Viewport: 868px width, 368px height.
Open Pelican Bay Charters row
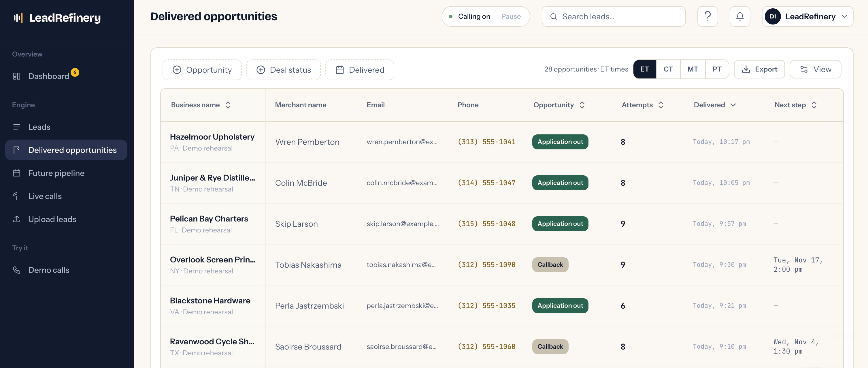502,224
